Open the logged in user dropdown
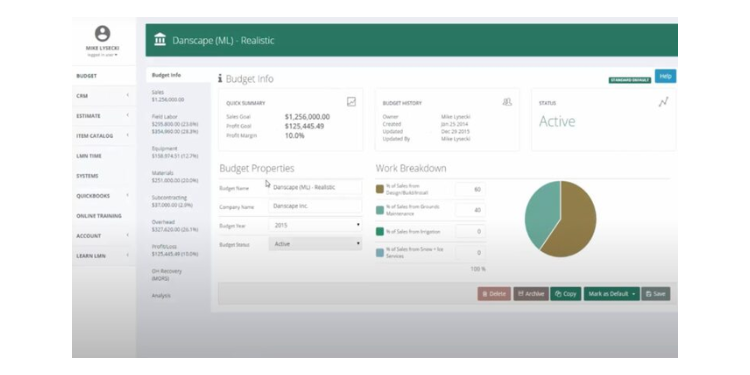Image resolution: width=750 pixels, height=375 pixels. (102, 55)
